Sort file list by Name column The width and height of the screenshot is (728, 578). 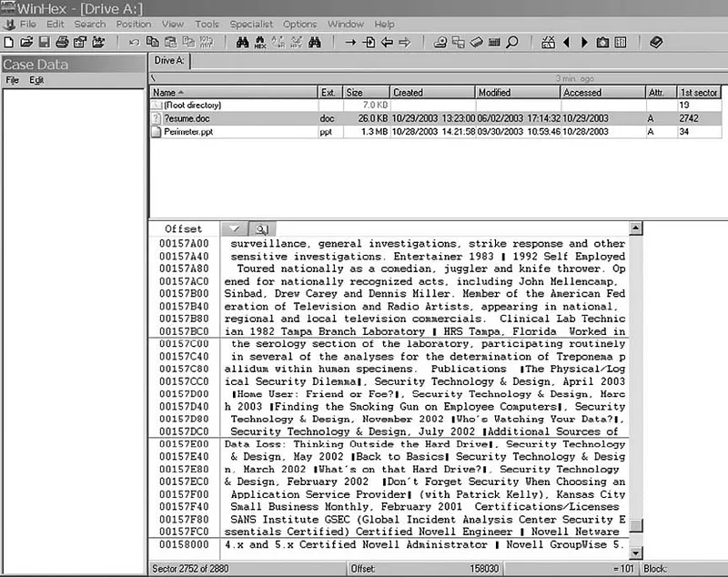(234, 92)
